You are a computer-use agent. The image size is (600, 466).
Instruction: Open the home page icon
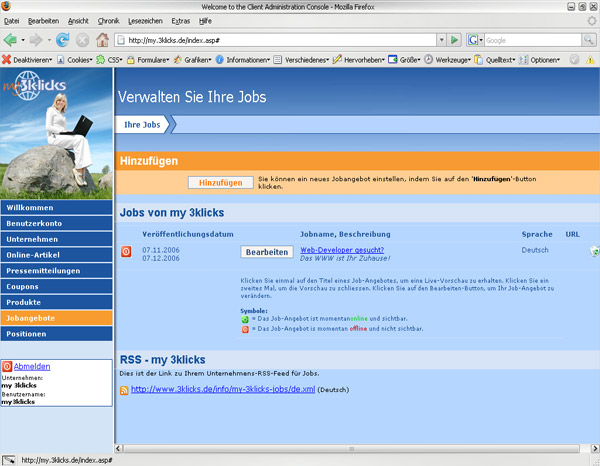pyautogui.click(x=102, y=40)
